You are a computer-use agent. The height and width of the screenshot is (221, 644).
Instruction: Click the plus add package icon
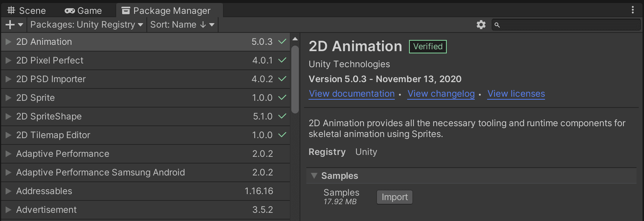click(10, 25)
